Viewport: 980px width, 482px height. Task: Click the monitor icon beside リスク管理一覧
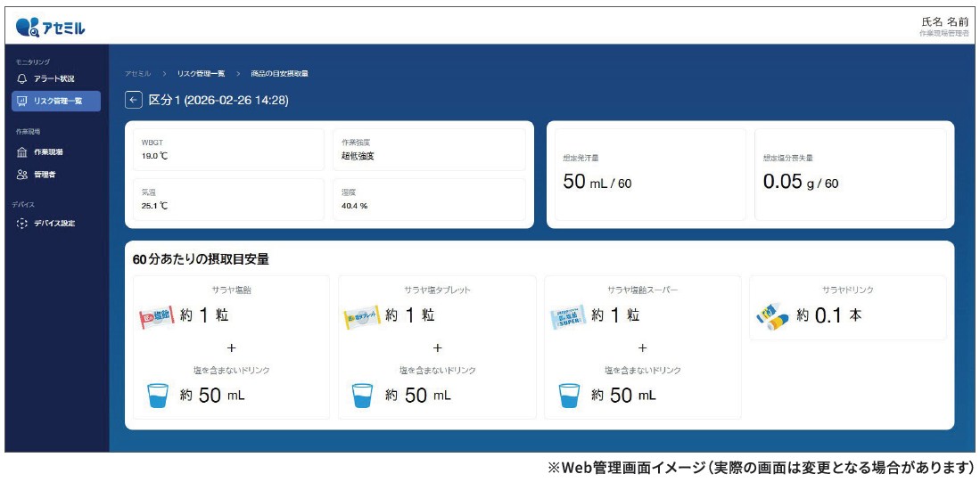(x=22, y=102)
